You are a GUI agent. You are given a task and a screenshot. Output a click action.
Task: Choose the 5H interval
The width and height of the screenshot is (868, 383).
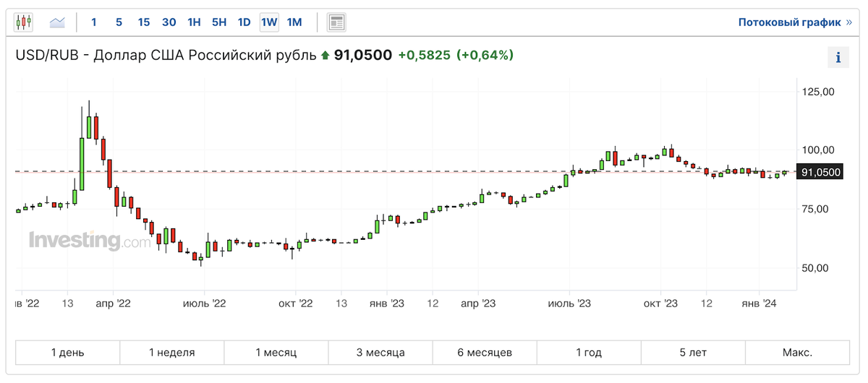[219, 22]
